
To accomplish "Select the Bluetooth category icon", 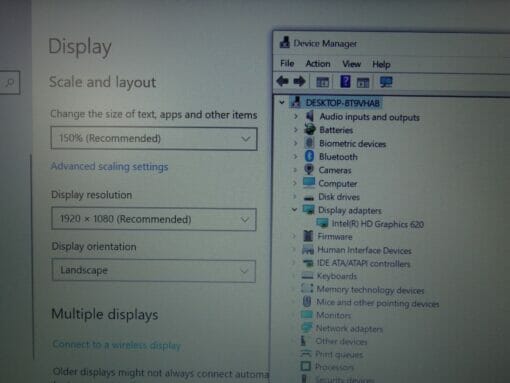I will pyautogui.click(x=309, y=156).
